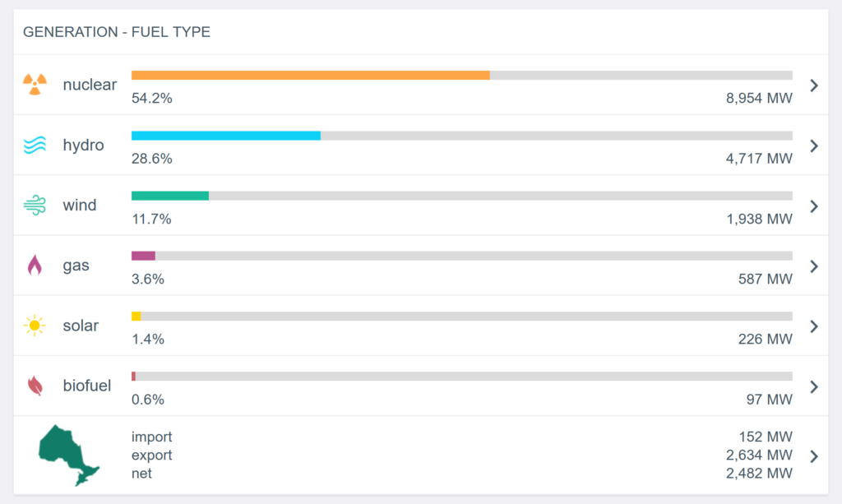Expand the nuclear row chevron
Screen dimensions: 842x504
click(x=814, y=86)
